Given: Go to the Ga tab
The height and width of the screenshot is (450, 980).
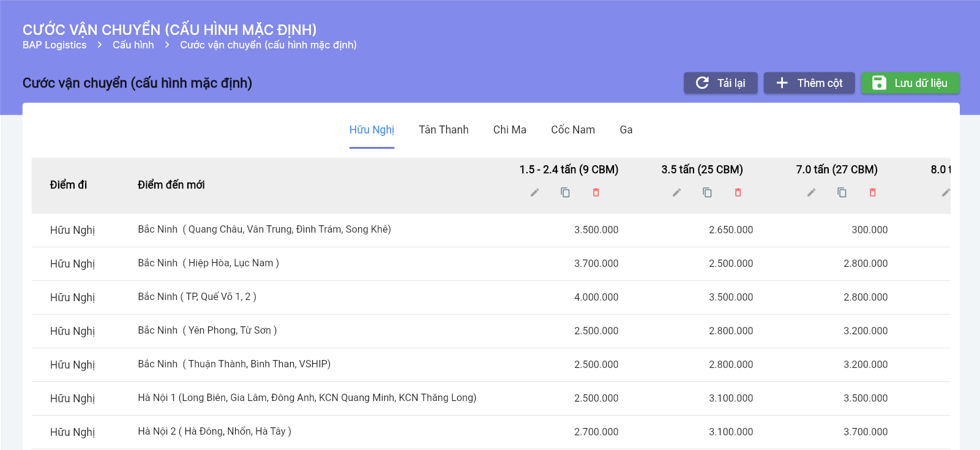Looking at the screenshot, I should pyautogui.click(x=626, y=130).
